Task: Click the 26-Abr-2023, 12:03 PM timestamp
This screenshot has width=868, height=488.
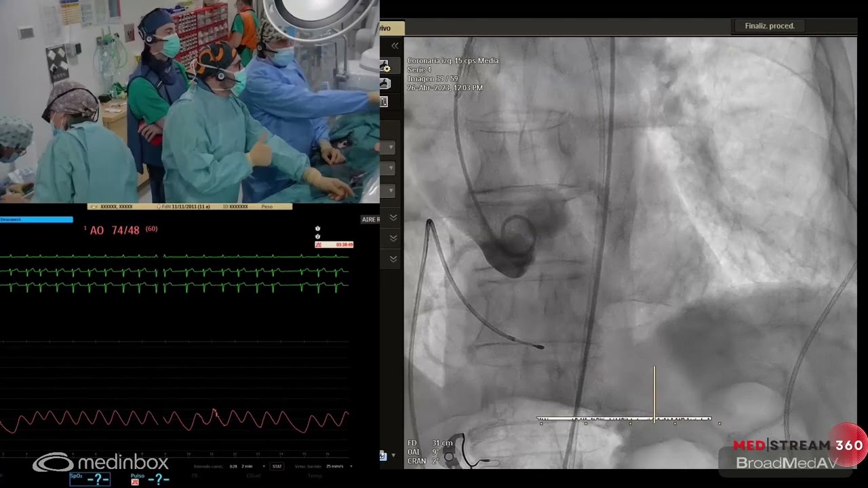Action: (445, 88)
